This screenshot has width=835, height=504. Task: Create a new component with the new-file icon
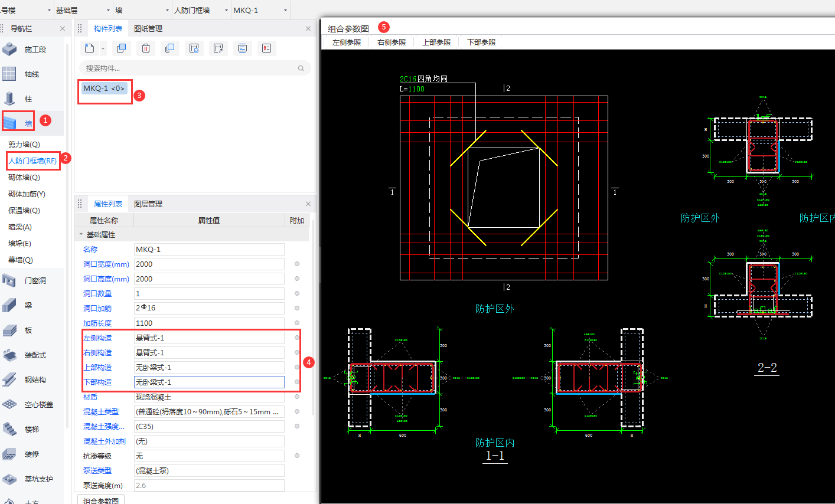point(90,48)
